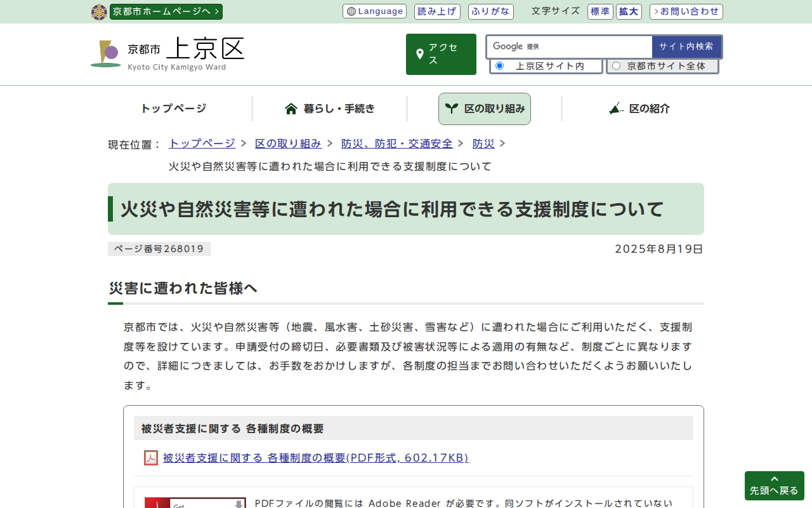812x508 pixels.
Task: Click the globe icon beside Language
Action: click(x=351, y=11)
